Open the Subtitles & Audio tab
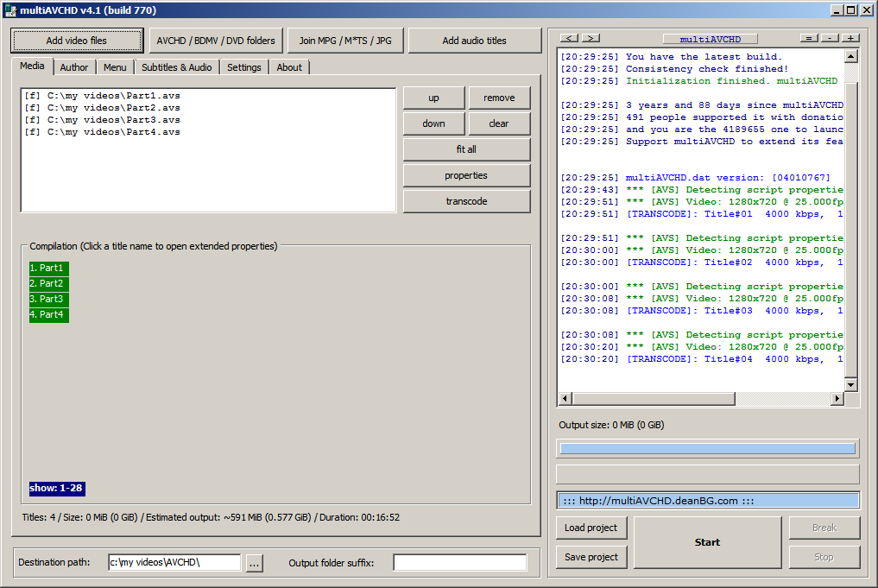Viewport: 878px width, 588px height. pyautogui.click(x=176, y=67)
